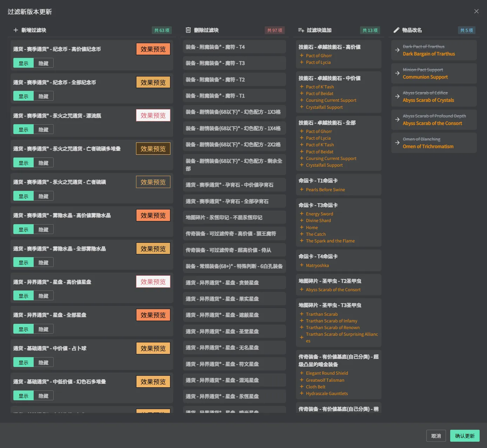The height and width of the screenshot is (448, 487).
Task: Click the plus icon beside 新增过滤块 header
Action: click(16, 30)
